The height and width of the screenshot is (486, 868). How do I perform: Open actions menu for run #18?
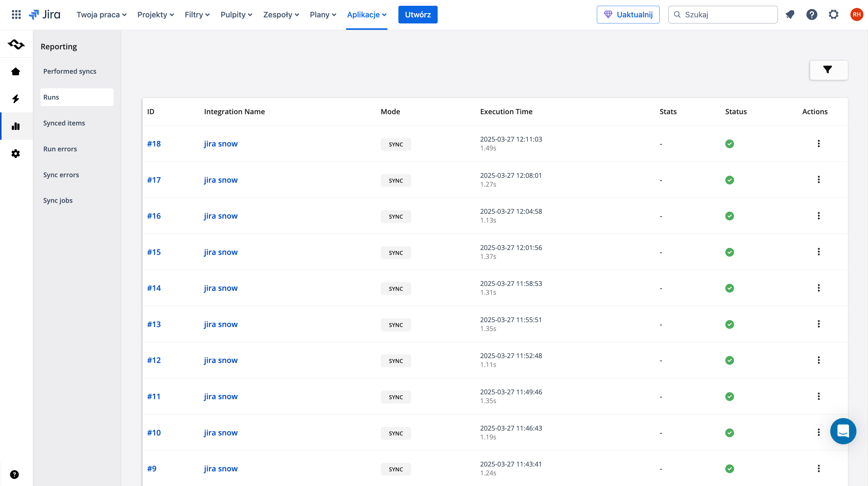818,143
